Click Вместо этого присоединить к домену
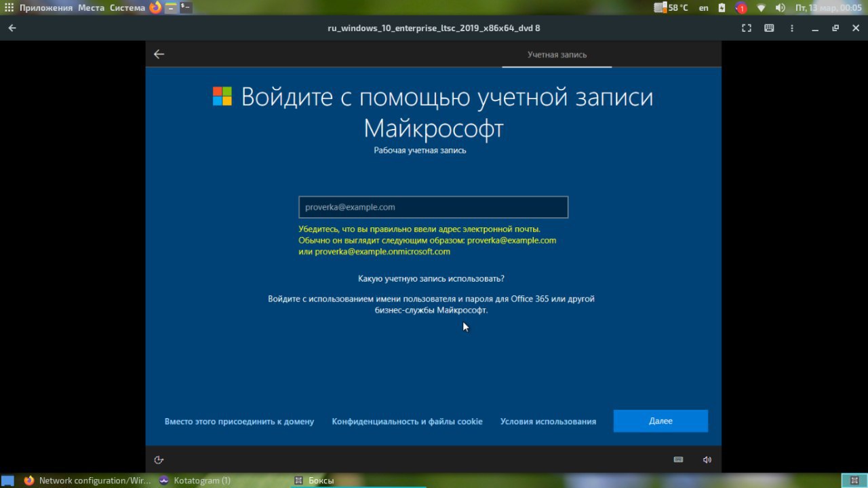868x488 pixels. point(239,421)
